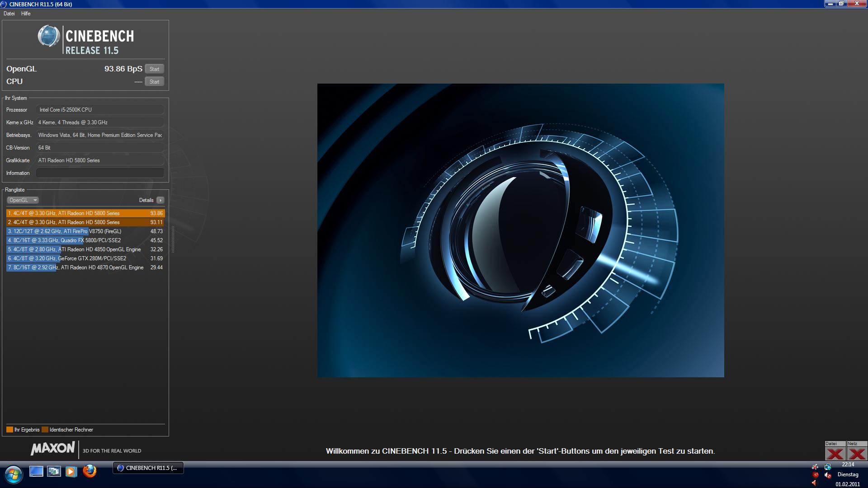
Task: Select rank 1 result with 93.86 score
Action: 85,213
